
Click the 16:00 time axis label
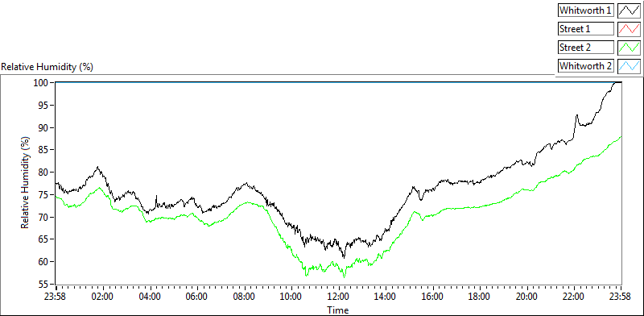pyautogui.click(x=432, y=296)
